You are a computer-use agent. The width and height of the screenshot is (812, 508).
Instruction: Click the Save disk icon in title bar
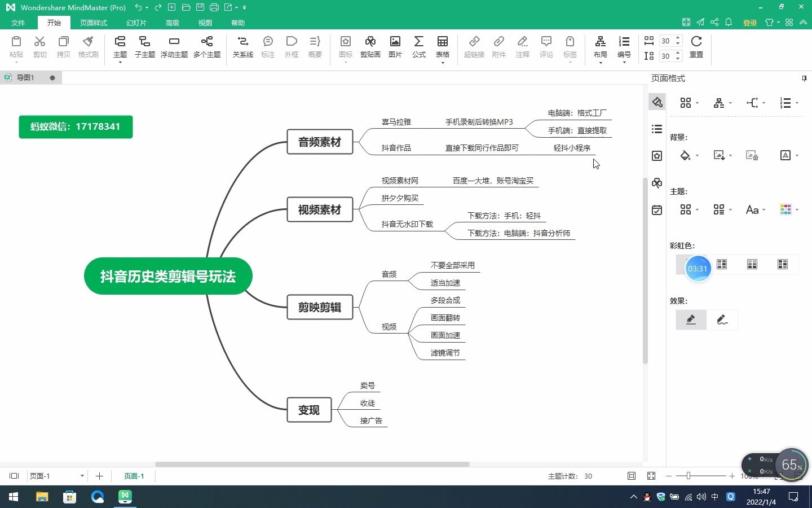tap(200, 7)
